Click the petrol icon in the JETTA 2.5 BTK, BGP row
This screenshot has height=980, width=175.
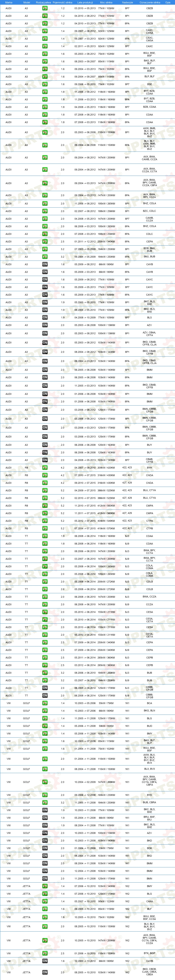click(45, 953)
